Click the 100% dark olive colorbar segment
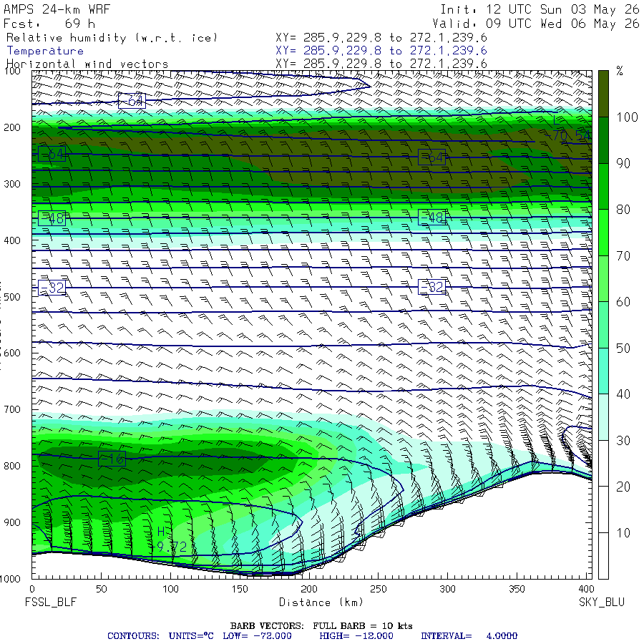The image size is (644, 644). click(603, 94)
